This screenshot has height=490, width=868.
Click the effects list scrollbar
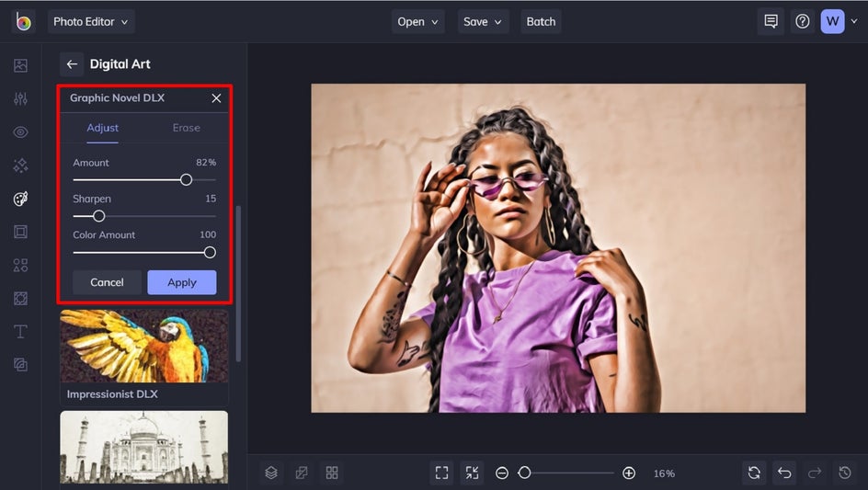tap(238, 283)
